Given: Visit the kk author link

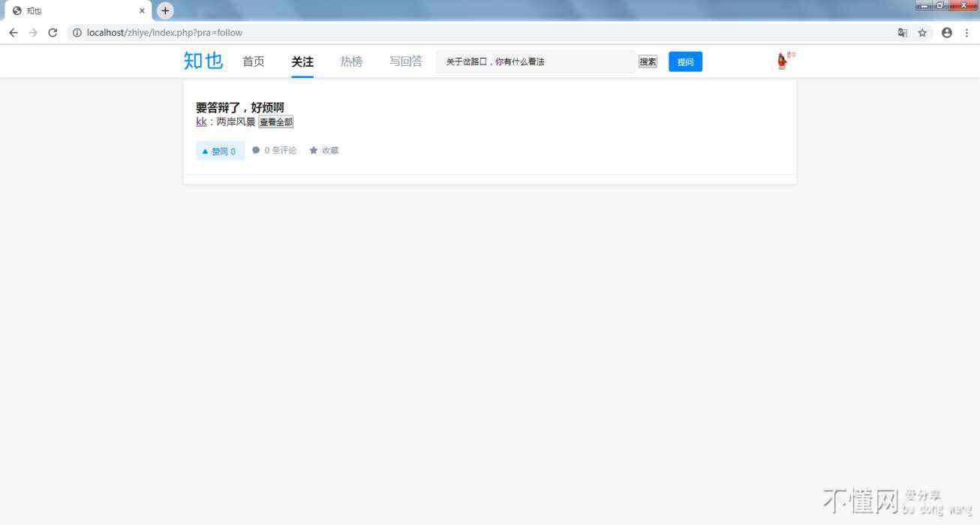Looking at the screenshot, I should point(201,121).
